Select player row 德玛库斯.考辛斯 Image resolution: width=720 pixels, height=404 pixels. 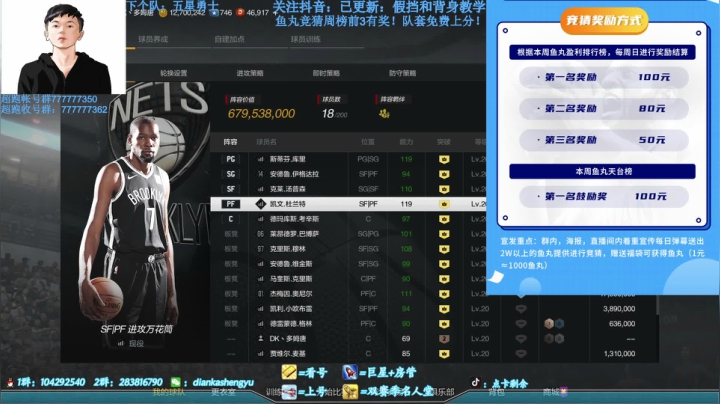[348, 219]
